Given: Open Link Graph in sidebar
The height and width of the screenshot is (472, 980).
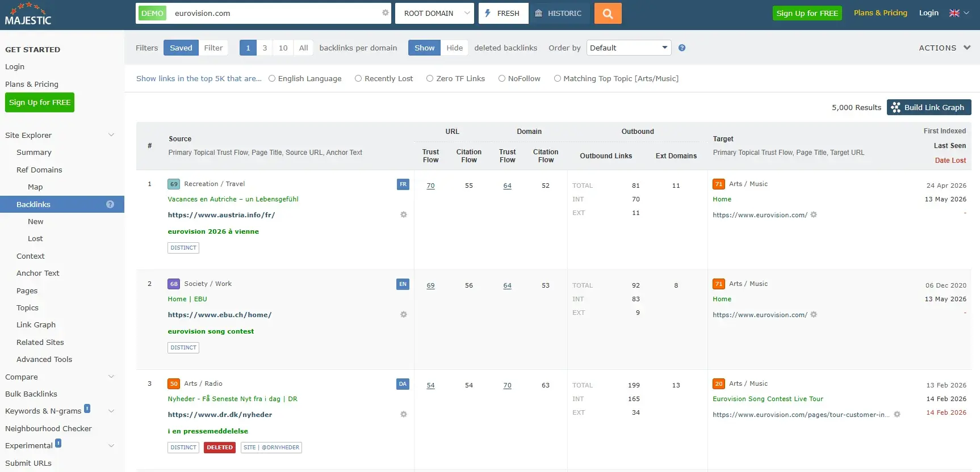Looking at the screenshot, I should tap(36, 324).
